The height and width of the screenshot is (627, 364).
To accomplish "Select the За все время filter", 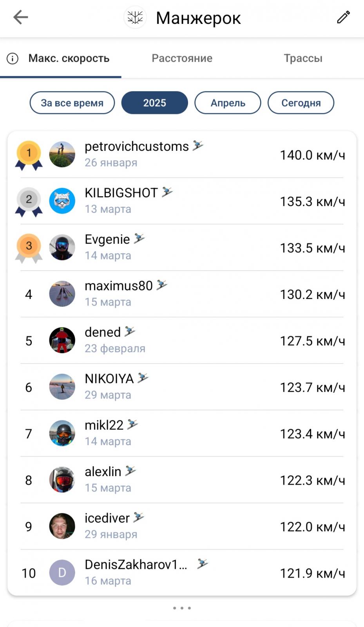I will point(72,103).
